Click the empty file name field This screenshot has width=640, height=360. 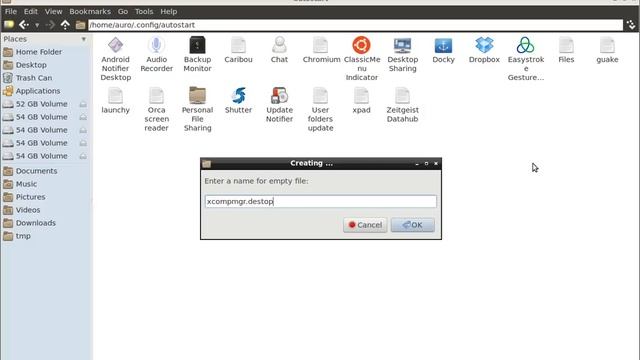coord(321,201)
